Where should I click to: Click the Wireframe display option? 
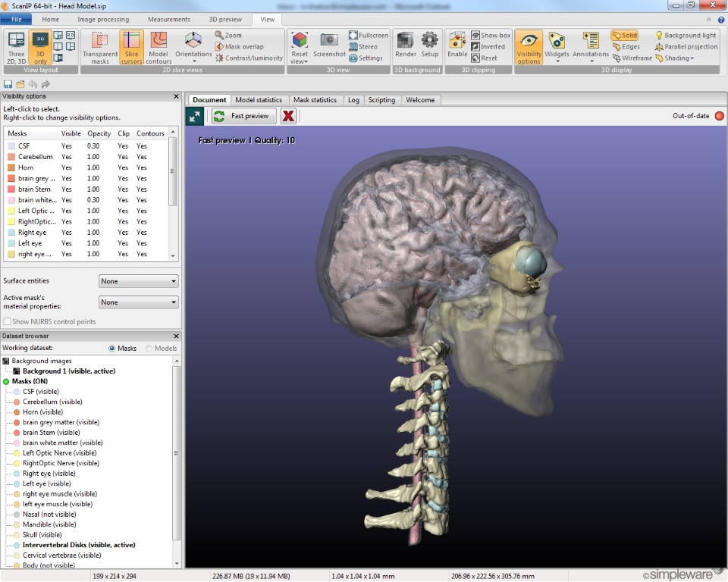pyautogui.click(x=632, y=58)
